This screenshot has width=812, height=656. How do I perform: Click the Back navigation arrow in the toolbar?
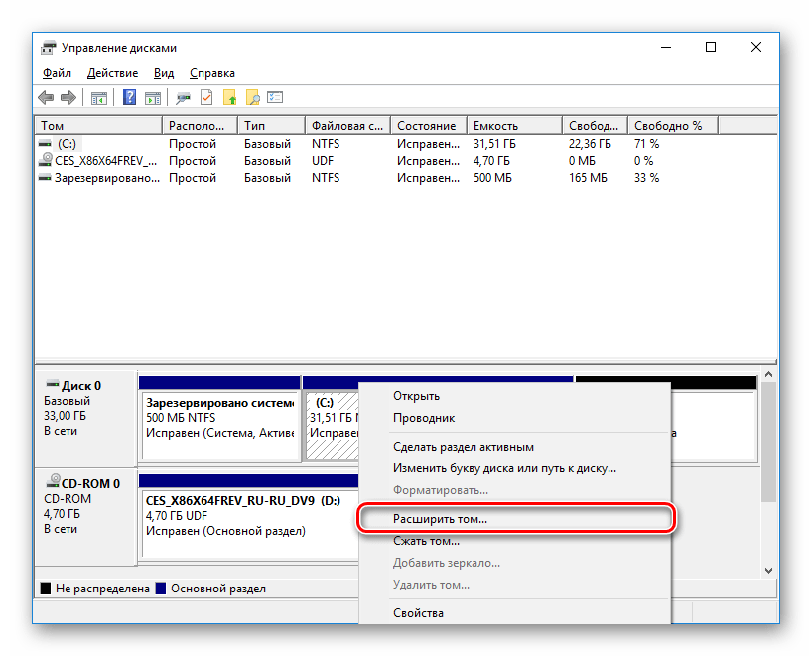point(46,97)
